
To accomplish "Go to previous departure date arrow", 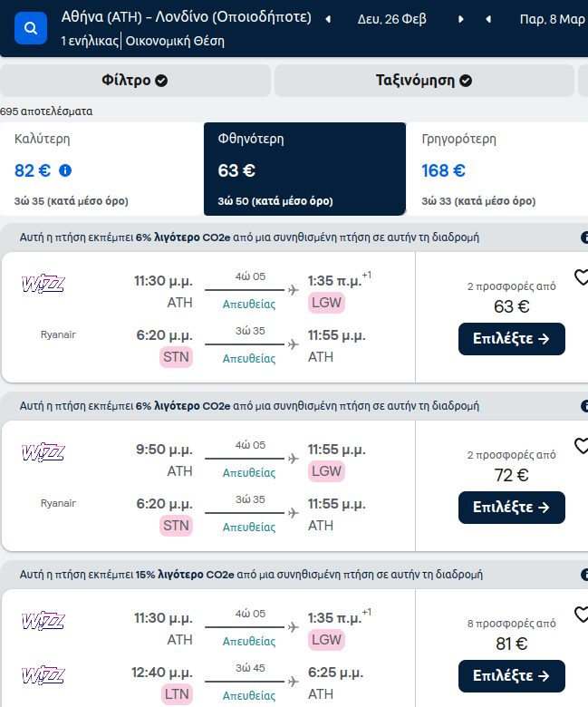I will [x=328, y=19].
